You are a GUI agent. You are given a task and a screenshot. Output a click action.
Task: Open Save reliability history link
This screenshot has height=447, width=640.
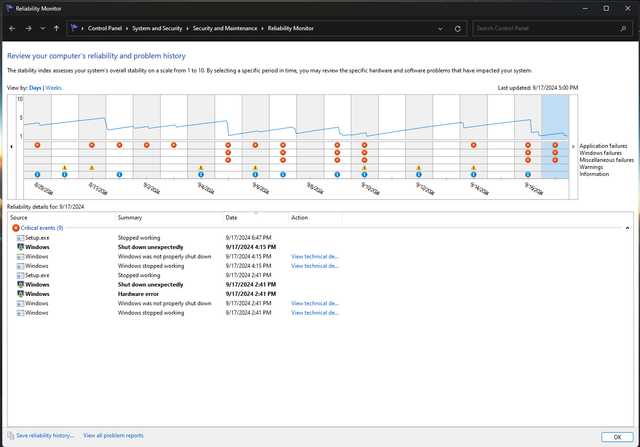pyautogui.click(x=45, y=436)
